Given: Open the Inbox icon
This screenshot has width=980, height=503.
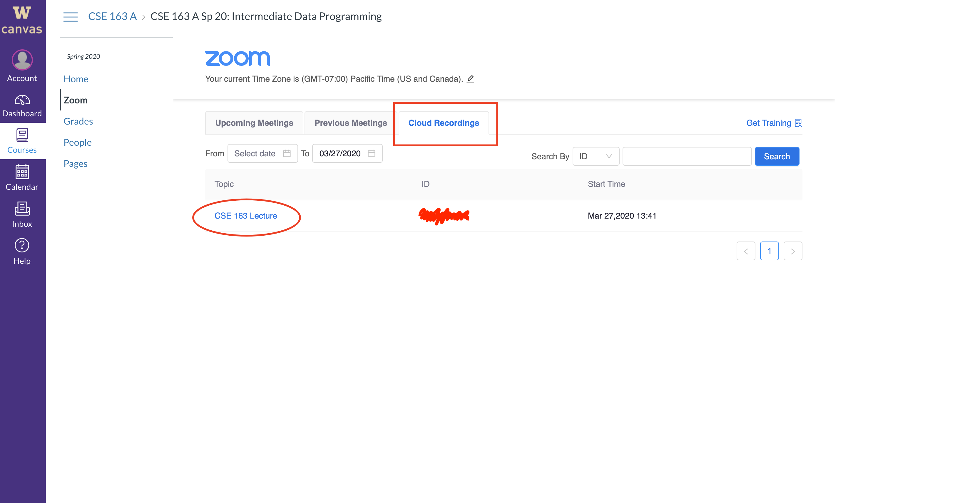Looking at the screenshot, I should pos(22,208).
